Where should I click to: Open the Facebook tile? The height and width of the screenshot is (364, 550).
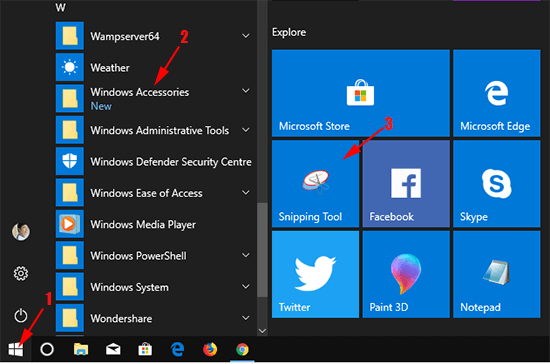tap(406, 183)
